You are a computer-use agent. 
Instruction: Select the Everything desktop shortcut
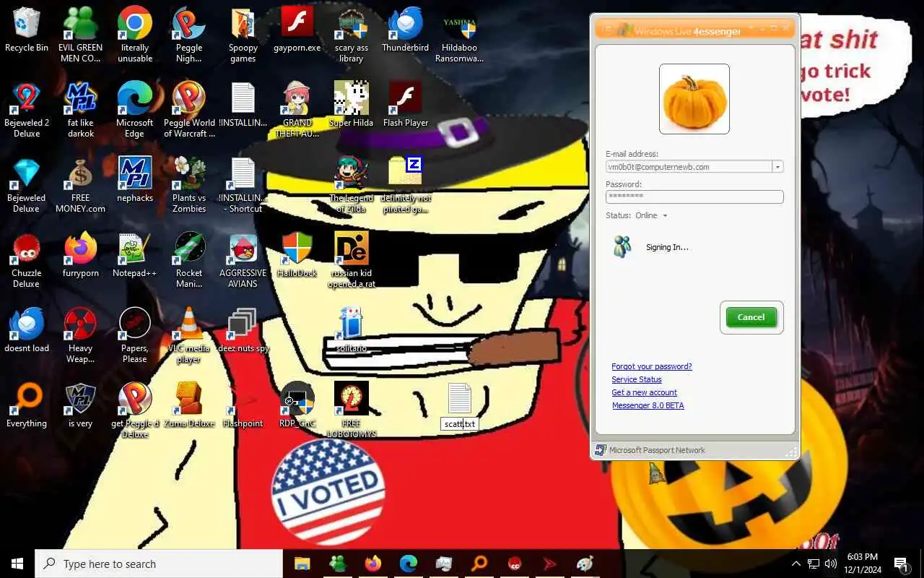[x=27, y=405]
